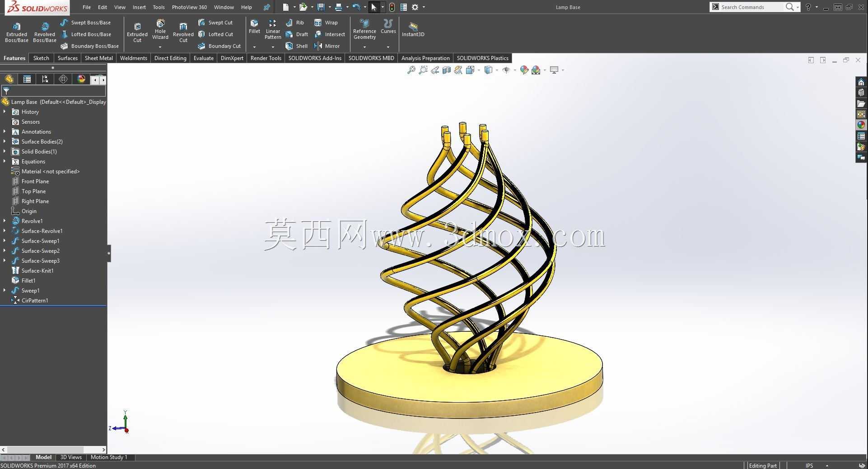Viewport: 868px width, 469px height.
Task: Expand Solid Bodies(1) folder
Action: 5,151
